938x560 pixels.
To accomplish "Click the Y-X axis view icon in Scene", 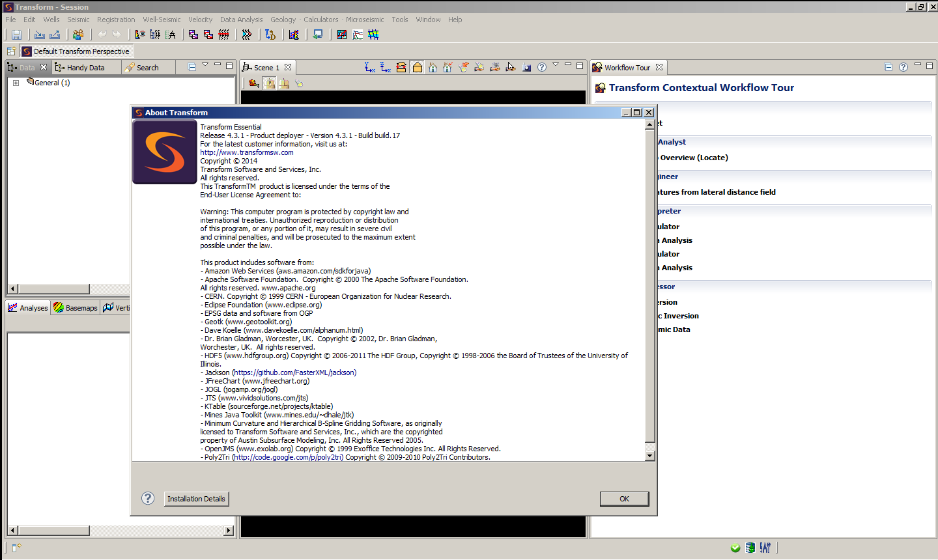I will 370,67.
